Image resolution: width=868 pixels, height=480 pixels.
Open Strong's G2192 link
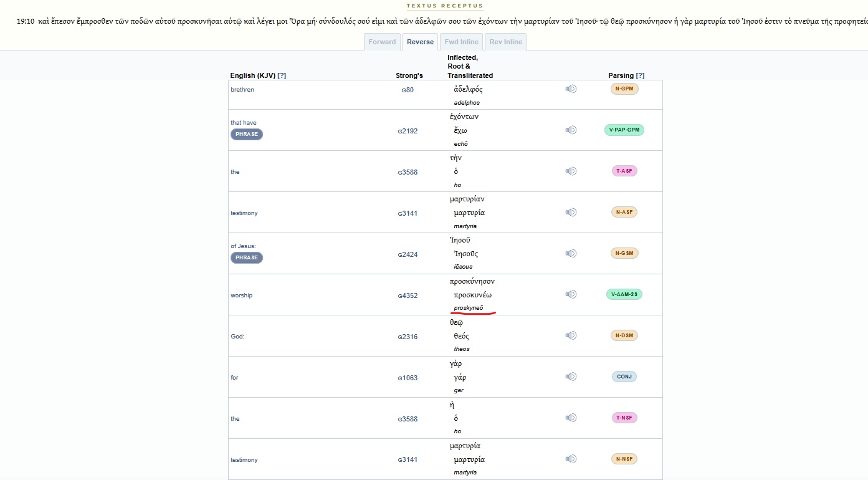[408, 131]
